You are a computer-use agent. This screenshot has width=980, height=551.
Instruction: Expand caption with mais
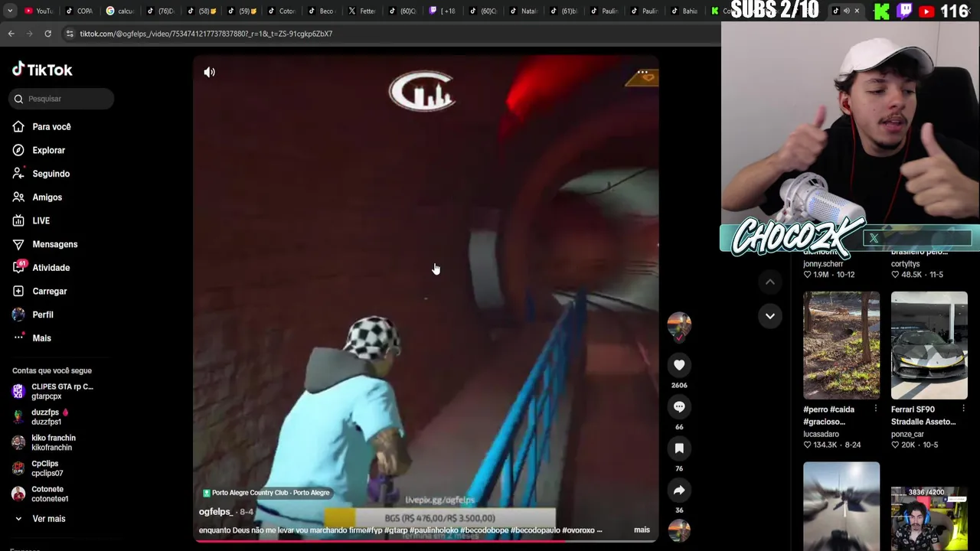pyautogui.click(x=642, y=530)
